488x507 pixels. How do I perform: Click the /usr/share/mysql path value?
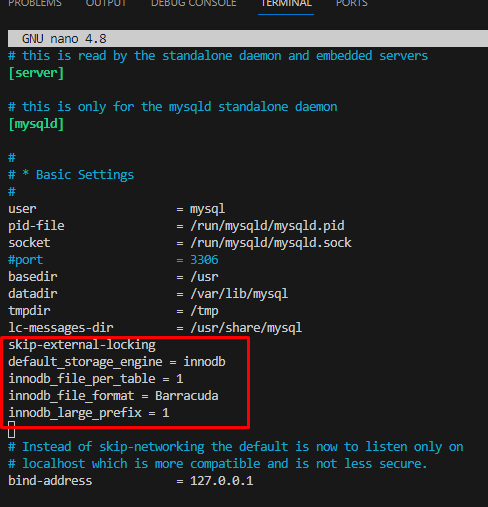[x=246, y=328]
